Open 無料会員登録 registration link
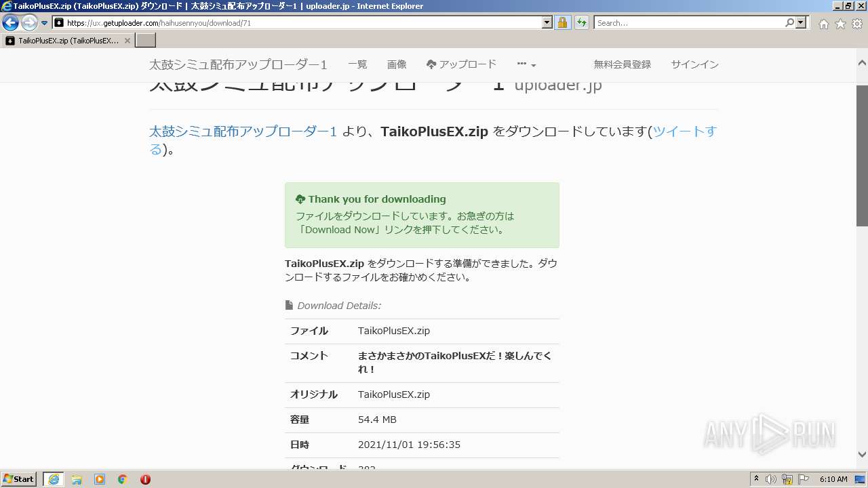Screen dimensions: 868x488 click(622, 64)
